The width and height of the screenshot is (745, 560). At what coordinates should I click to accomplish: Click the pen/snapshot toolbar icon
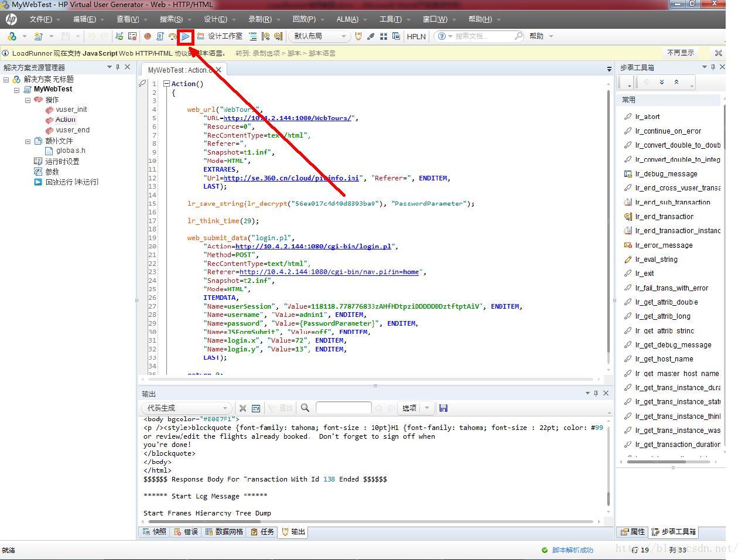[x=371, y=36]
